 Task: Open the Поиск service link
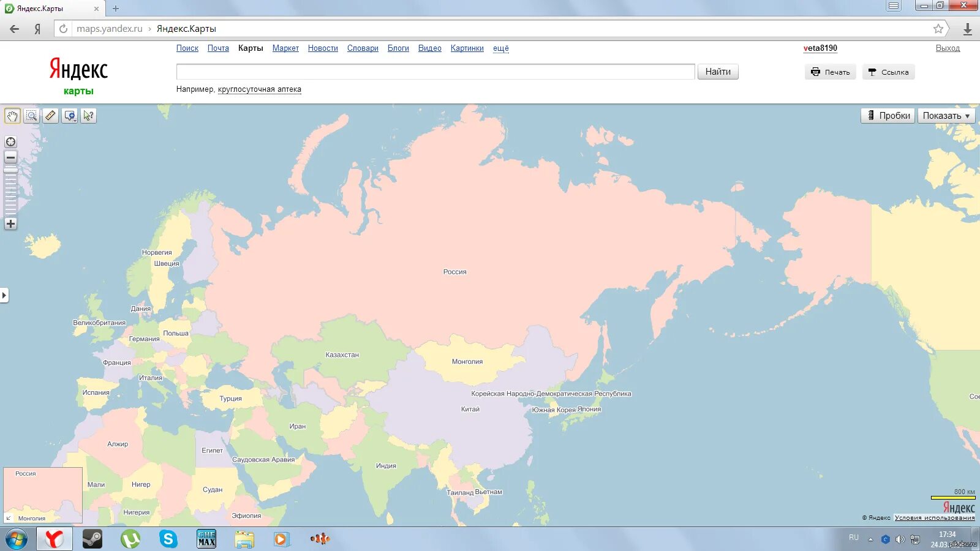187,48
